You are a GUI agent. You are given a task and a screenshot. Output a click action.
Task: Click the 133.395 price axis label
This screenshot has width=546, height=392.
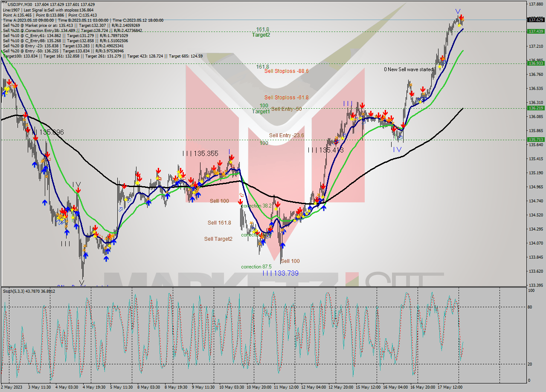(536, 285)
